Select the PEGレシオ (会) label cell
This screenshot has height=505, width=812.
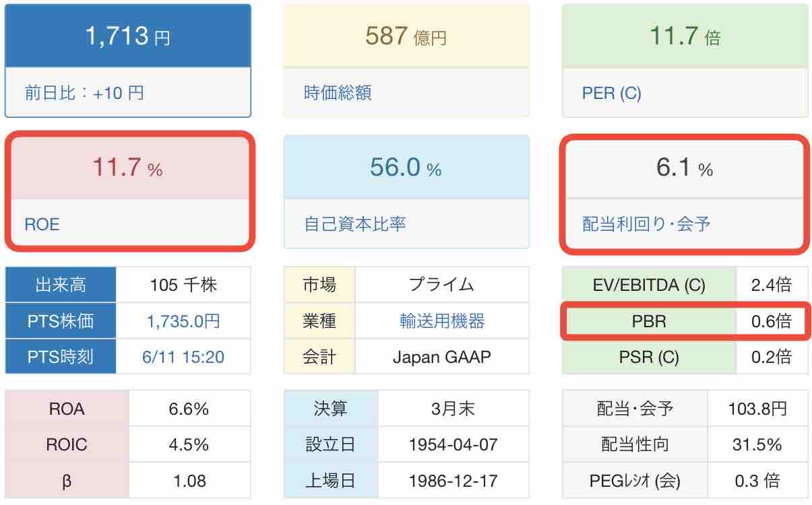(635, 481)
